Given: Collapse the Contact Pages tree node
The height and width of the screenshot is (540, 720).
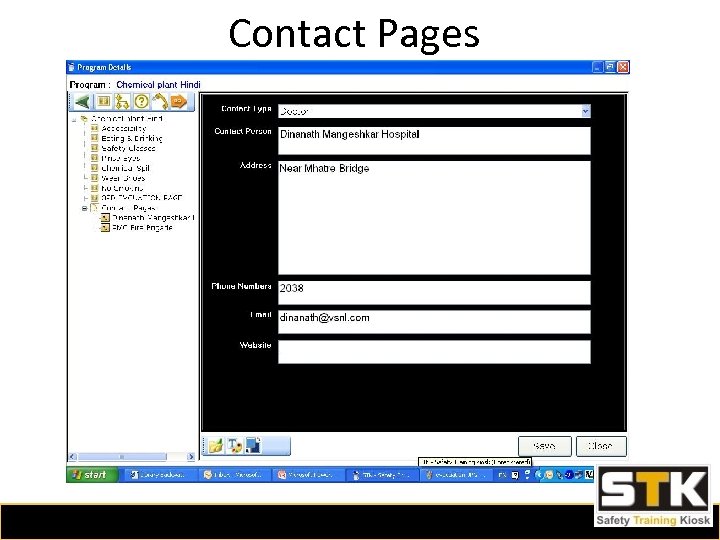Looking at the screenshot, I should (84, 208).
